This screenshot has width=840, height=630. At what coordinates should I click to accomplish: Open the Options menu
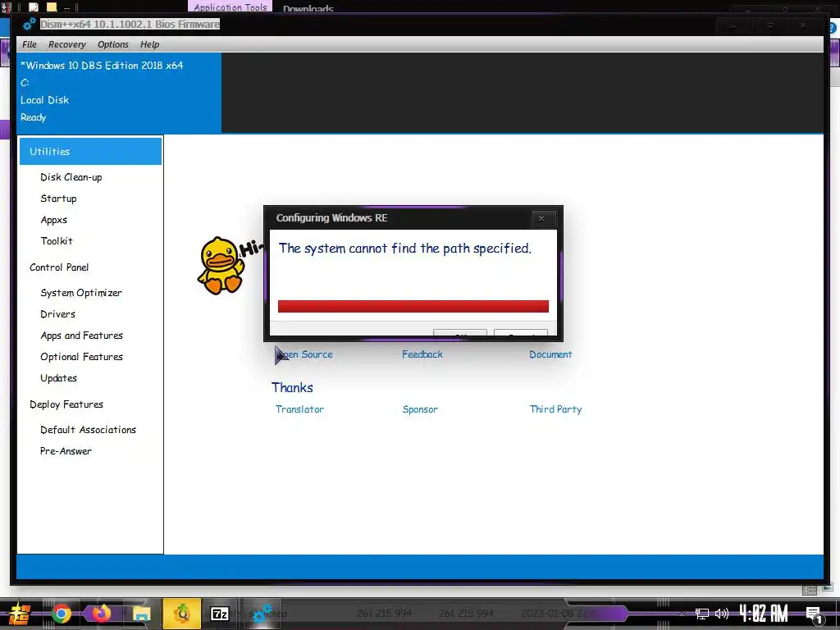[113, 44]
